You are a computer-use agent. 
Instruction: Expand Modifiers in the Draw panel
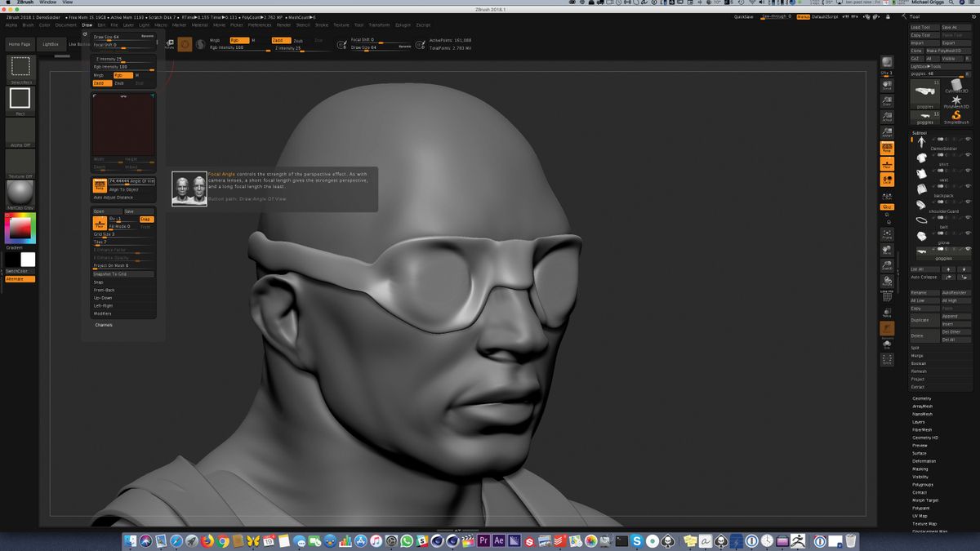103,313
